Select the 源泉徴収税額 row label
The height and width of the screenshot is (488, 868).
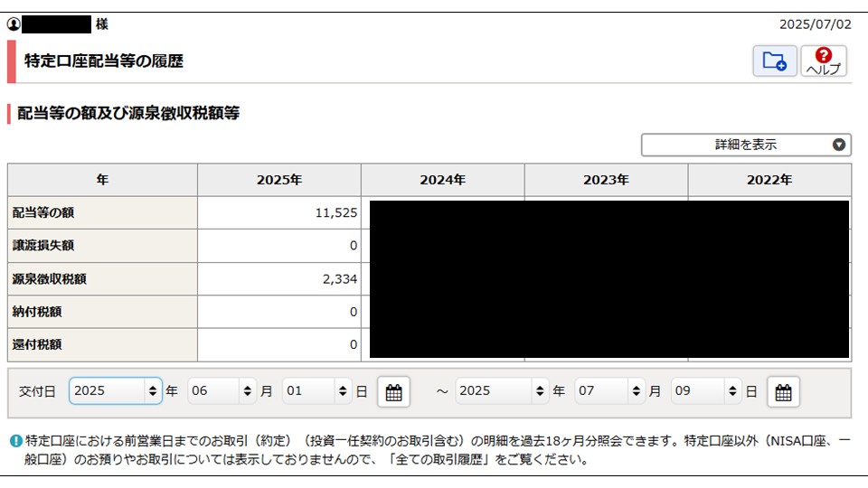point(102,279)
